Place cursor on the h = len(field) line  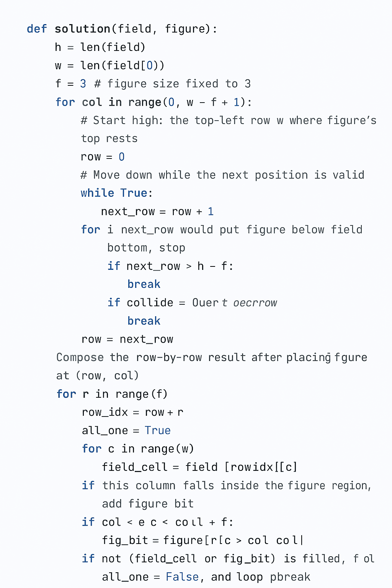100,47
